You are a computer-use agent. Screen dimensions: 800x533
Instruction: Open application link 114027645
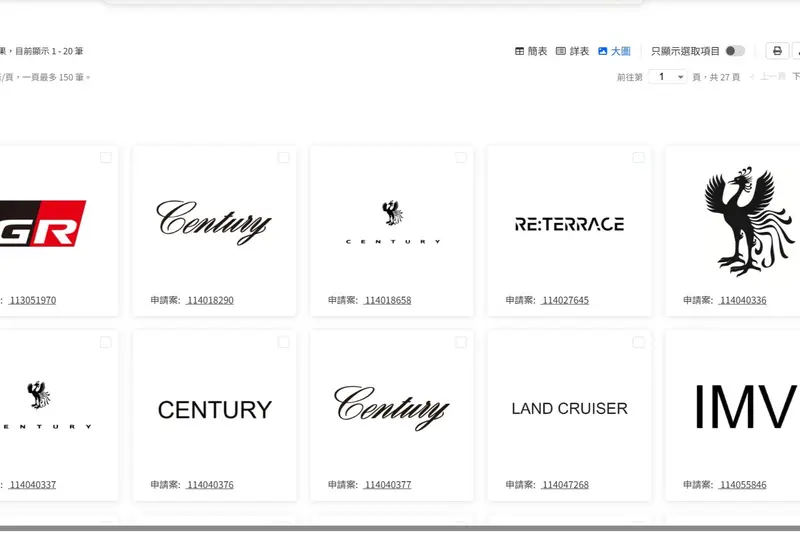(565, 300)
